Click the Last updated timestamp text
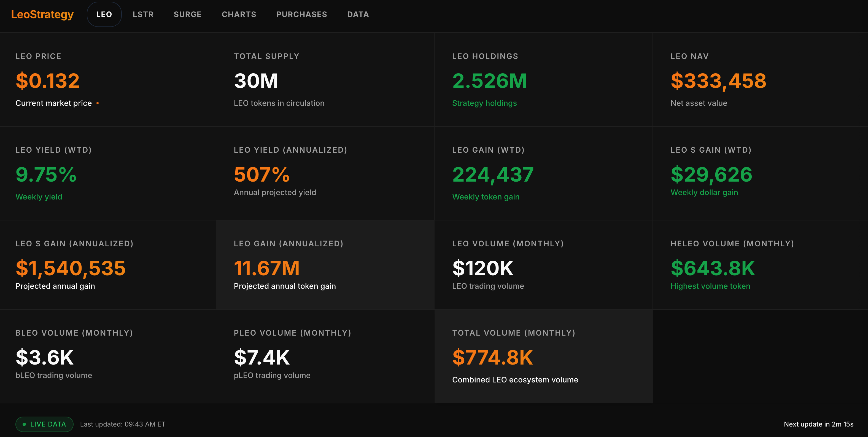This screenshot has height=437, width=868. 123,424
